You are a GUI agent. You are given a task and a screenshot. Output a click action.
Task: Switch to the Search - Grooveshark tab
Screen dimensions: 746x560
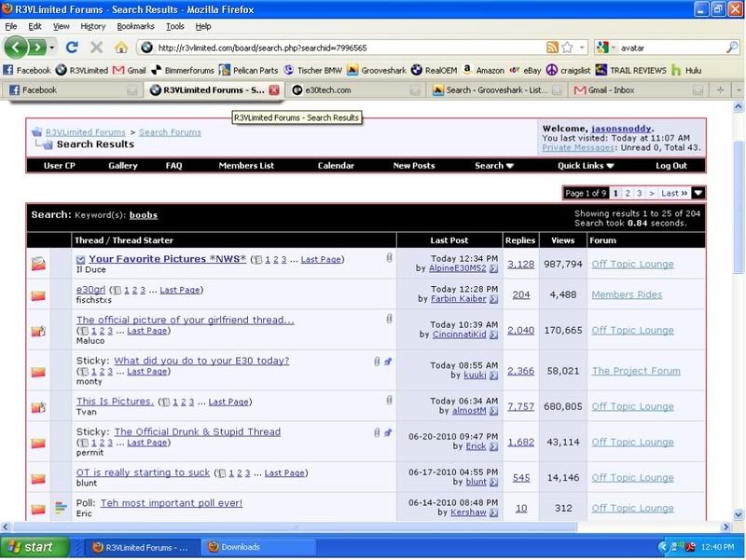click(x=496, y=89)
